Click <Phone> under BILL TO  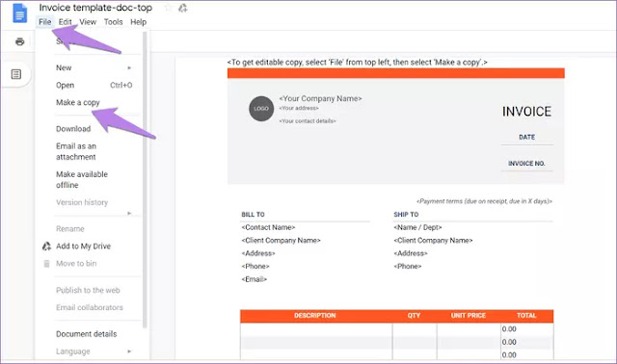click(255, 267)
